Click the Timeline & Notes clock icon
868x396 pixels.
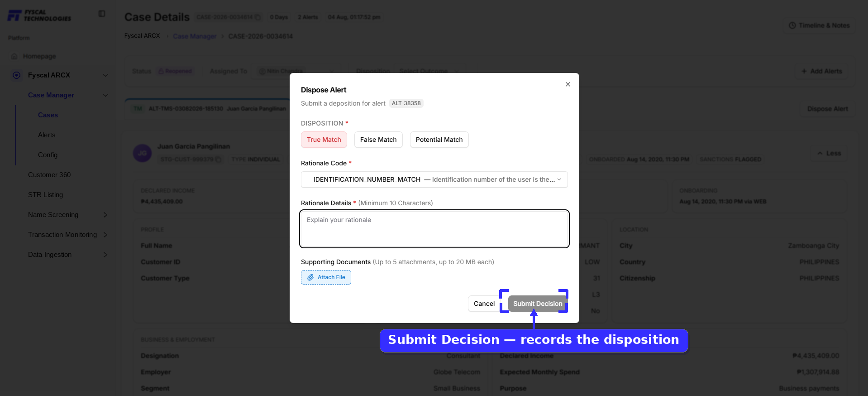(x=792, y=25)
